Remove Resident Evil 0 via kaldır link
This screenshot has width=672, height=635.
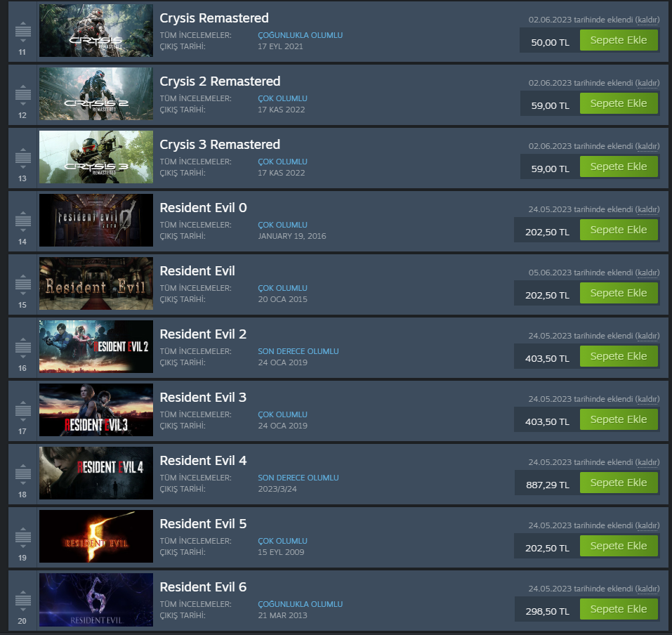[x=647, y=209]
